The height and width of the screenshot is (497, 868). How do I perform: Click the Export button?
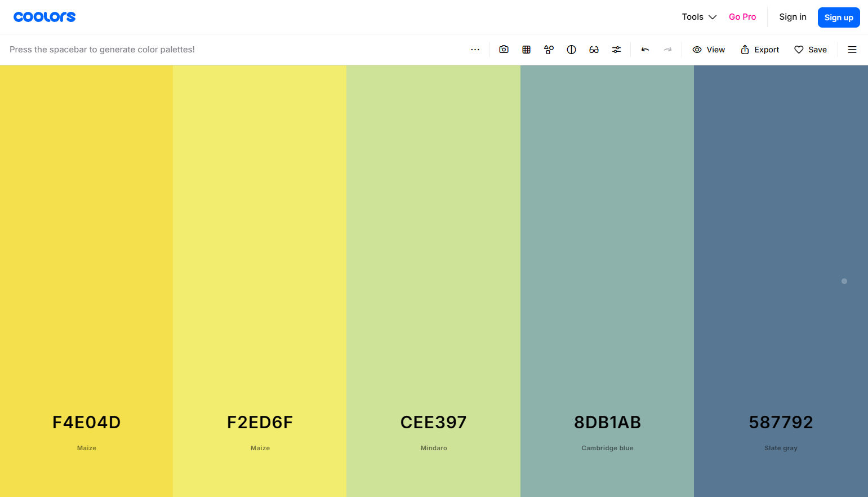760,50
